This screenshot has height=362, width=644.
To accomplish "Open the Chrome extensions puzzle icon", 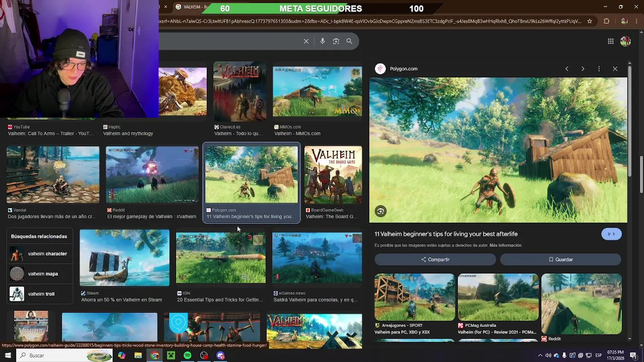I will point(606,21).
